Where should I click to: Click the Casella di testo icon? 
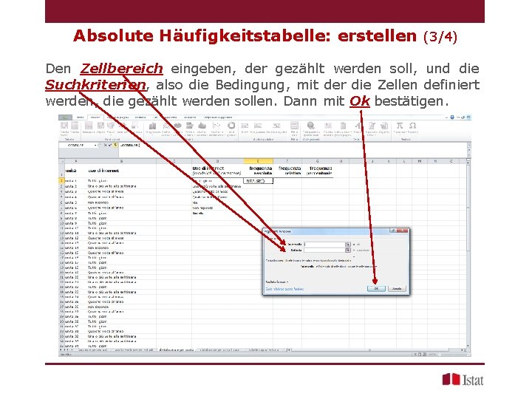[x=328, y=126]
